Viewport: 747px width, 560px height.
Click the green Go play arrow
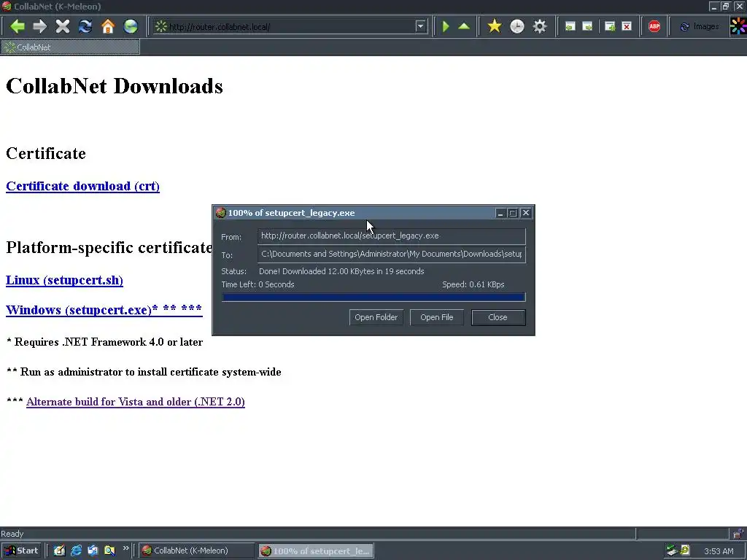(x=446, y=26)
